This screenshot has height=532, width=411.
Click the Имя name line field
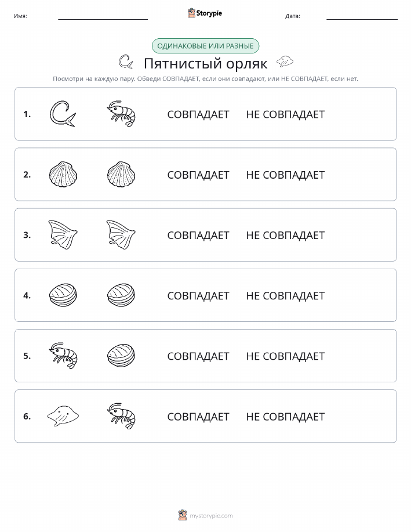click(x=103, y=16)
